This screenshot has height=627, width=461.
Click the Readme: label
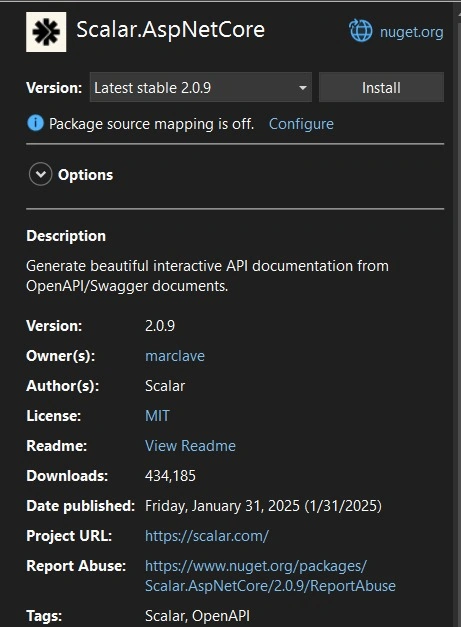[56, 446]
